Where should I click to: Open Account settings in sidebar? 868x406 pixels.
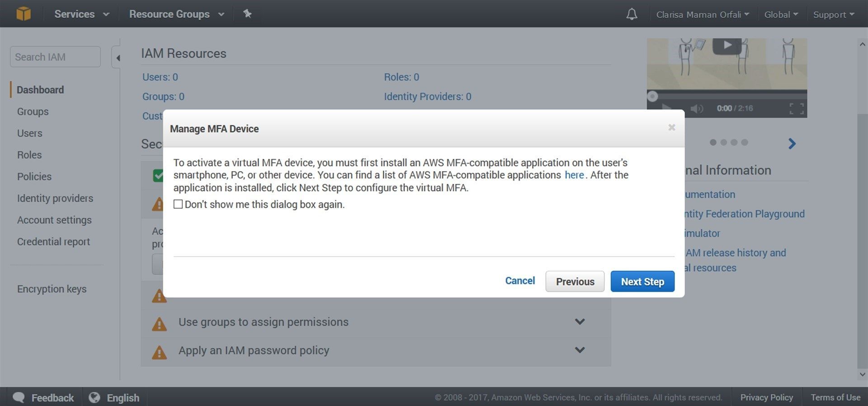click(54, 220)
